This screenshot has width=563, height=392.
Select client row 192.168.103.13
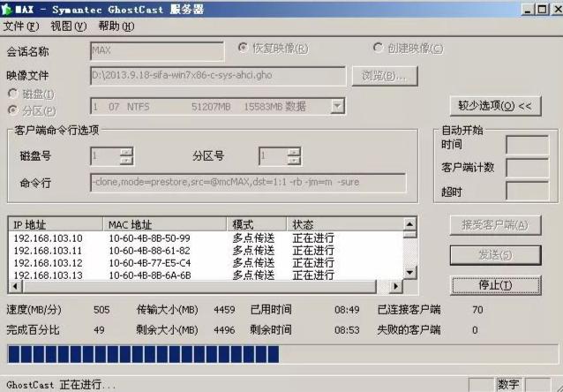206,275
